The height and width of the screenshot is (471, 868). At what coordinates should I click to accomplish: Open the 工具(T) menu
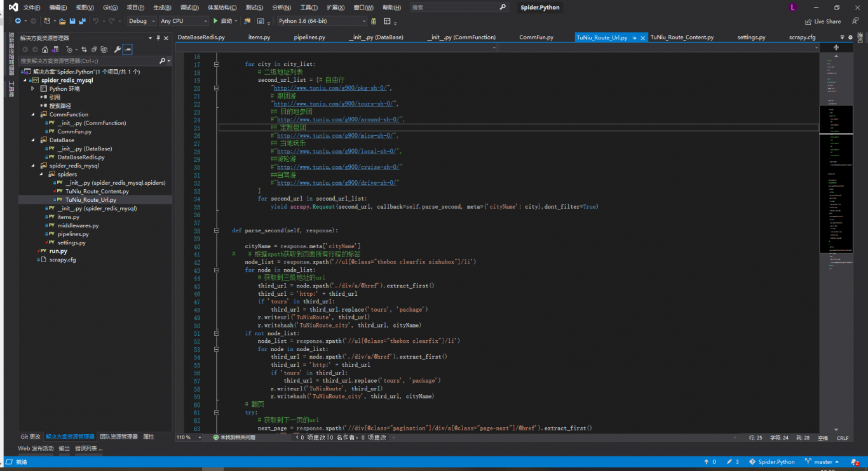[x=309, y=8]
